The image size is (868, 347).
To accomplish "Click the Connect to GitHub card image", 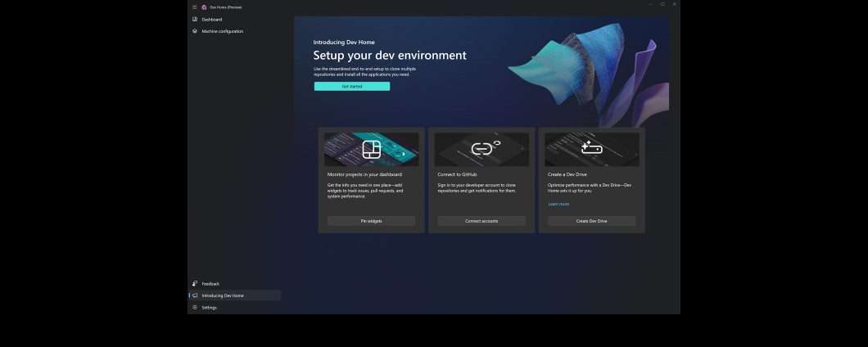I will coord(481,149).
